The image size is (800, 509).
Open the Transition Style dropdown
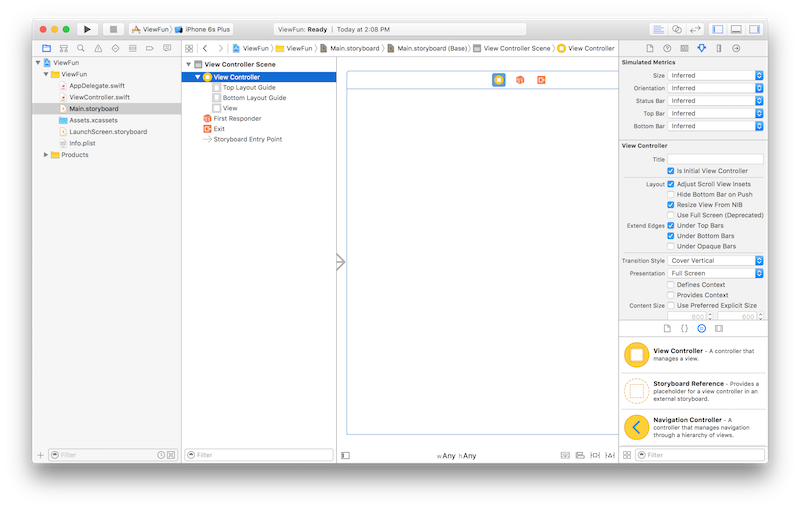715,261
